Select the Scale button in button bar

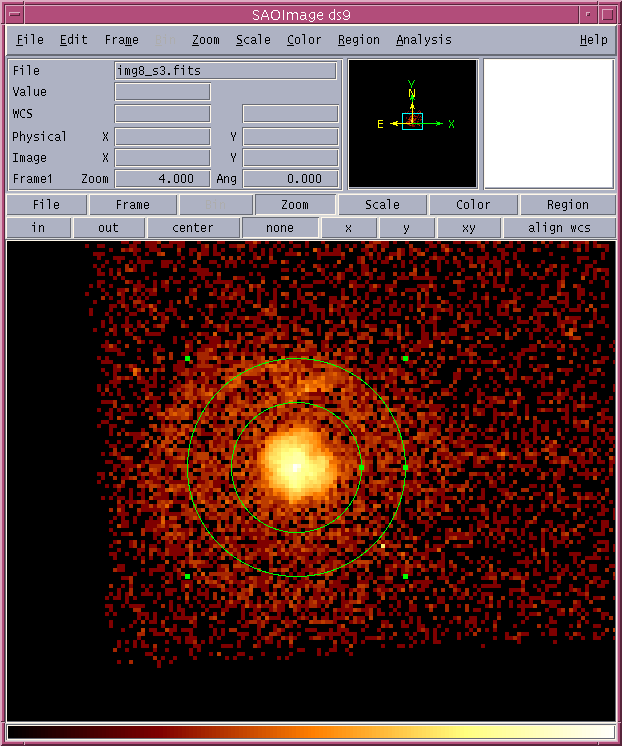[382, 205]
